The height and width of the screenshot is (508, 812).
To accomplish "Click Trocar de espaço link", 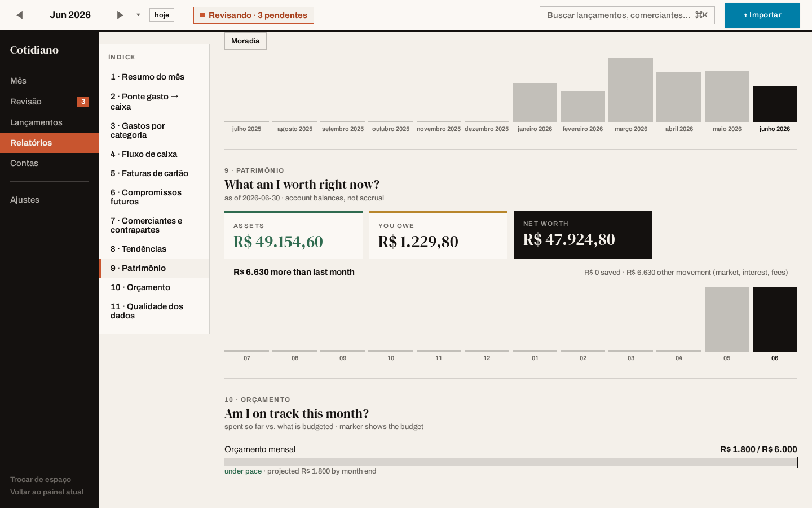I will tap(41, 480).
